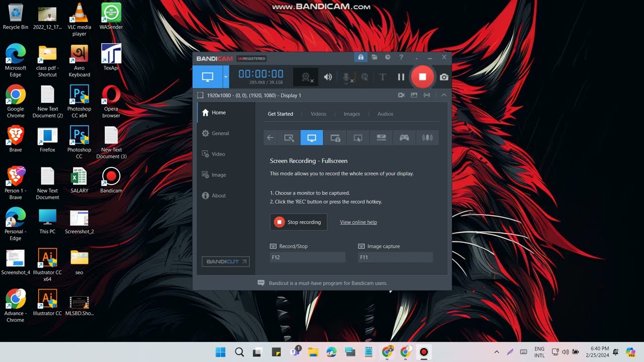The width and height of the screenshot is (644, 362).
Task: Click ENG INTL language indicator
Action: [x=539, y=352]
